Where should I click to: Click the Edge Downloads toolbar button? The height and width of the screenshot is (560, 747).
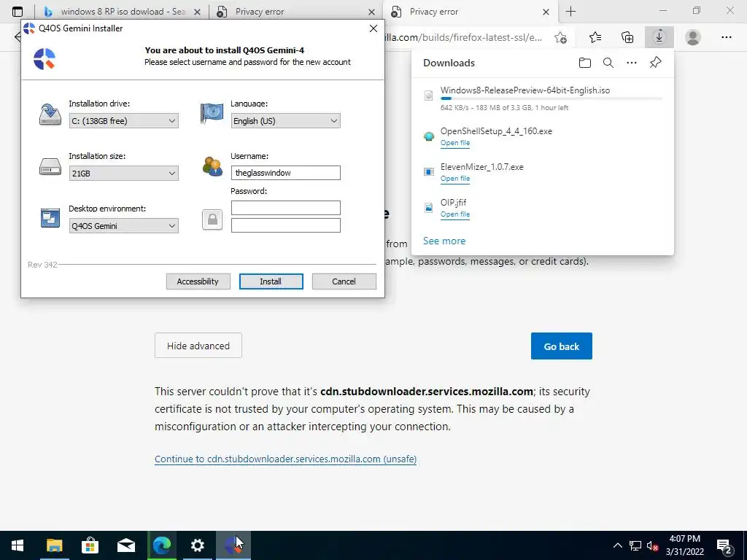659,37
